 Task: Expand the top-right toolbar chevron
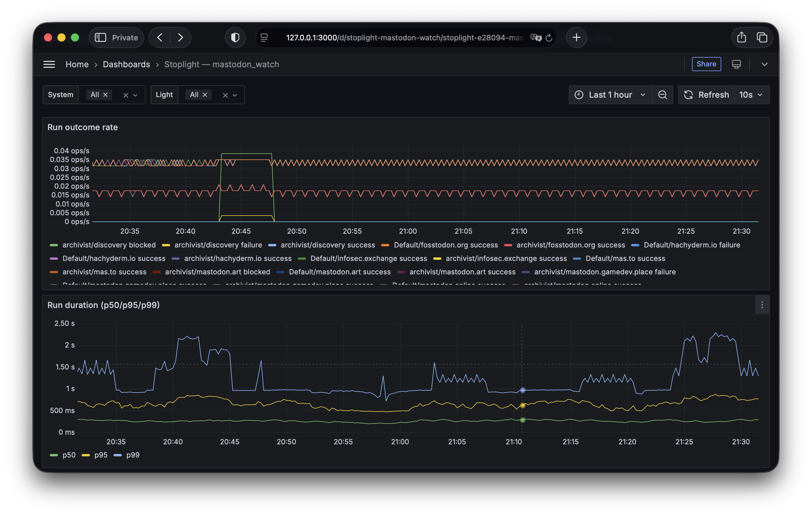point(764,64)
